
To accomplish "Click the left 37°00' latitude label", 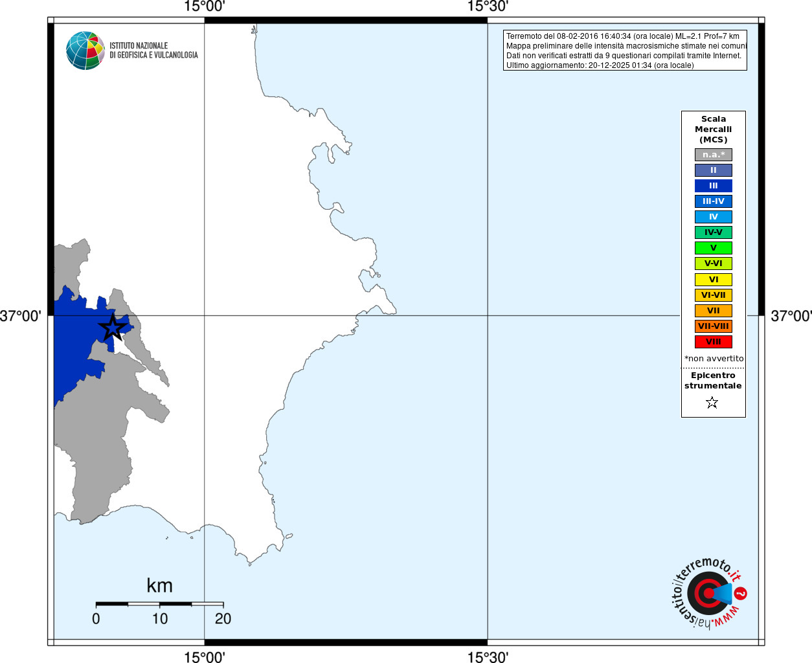I will (x=21, y=316).
